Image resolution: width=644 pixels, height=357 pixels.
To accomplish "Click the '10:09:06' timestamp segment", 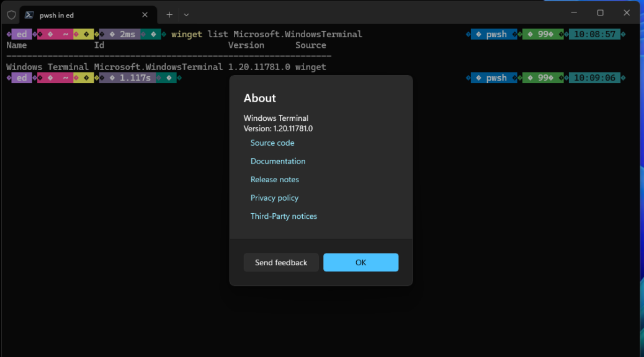I will (594, 78).
